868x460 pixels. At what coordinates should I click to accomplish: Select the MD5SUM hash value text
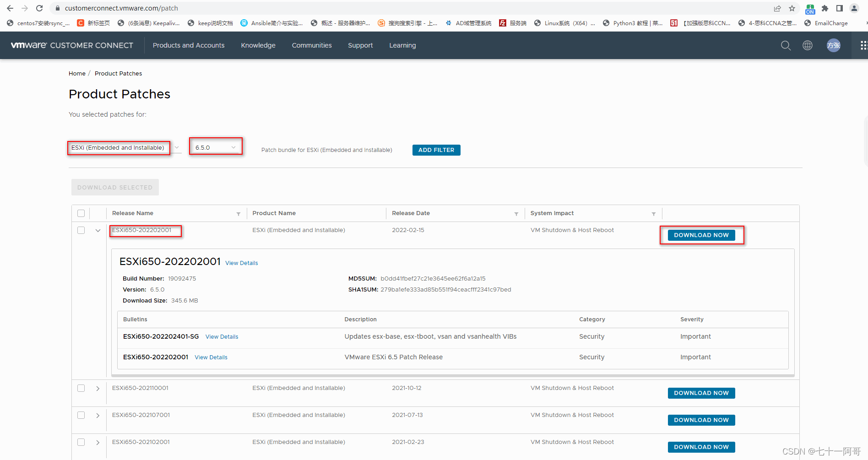(433, 279)
